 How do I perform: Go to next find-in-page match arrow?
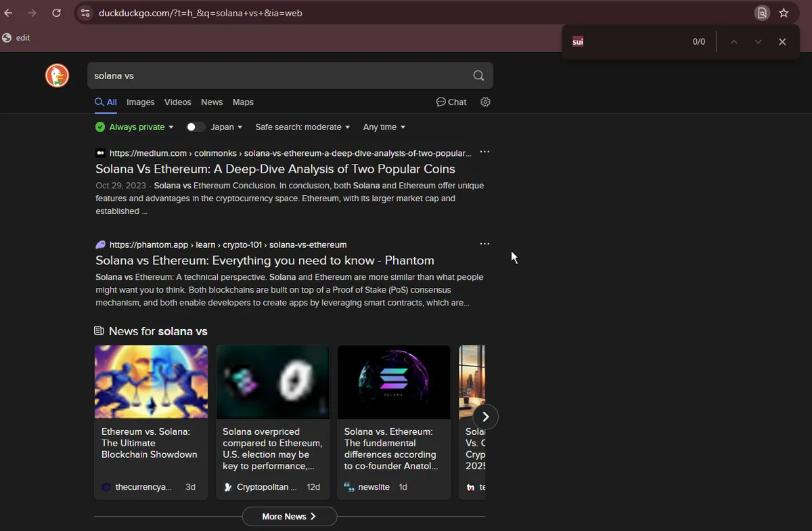pos(758,42)
